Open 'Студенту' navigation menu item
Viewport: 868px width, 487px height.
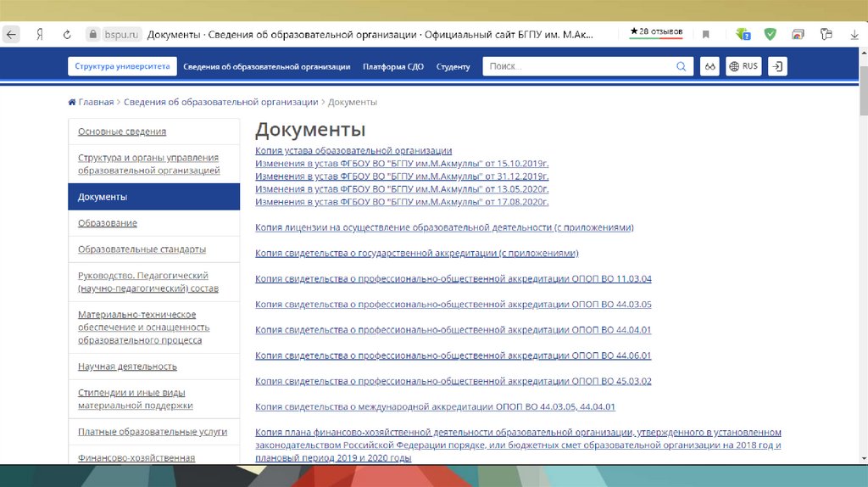[x=453, y=66]
